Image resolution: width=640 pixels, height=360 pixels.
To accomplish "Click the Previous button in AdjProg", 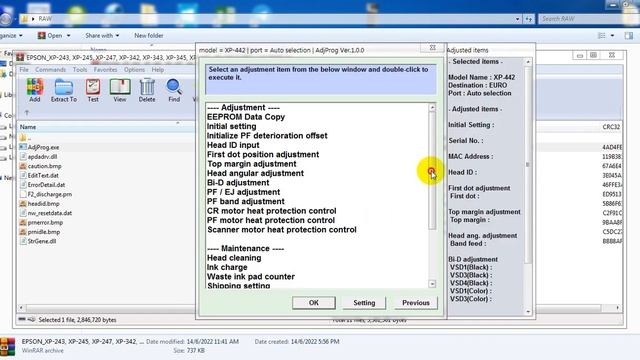I will pyautogui.click(x=416, y=303).
